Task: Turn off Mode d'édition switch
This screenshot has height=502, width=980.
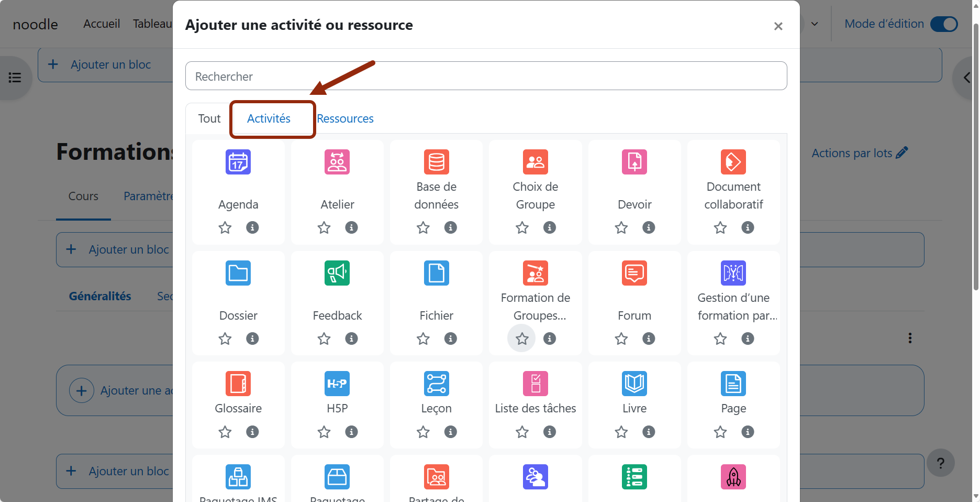Action: (x=944, y=24)
